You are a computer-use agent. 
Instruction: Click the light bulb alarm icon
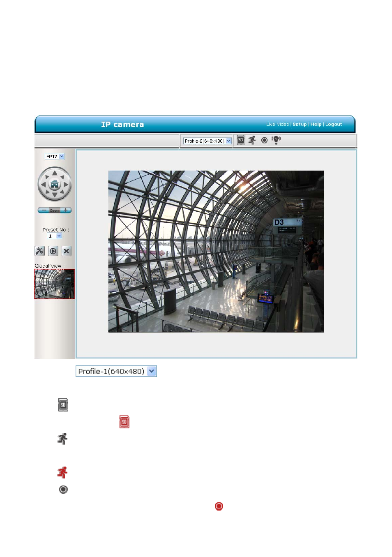tap(276, 140)
